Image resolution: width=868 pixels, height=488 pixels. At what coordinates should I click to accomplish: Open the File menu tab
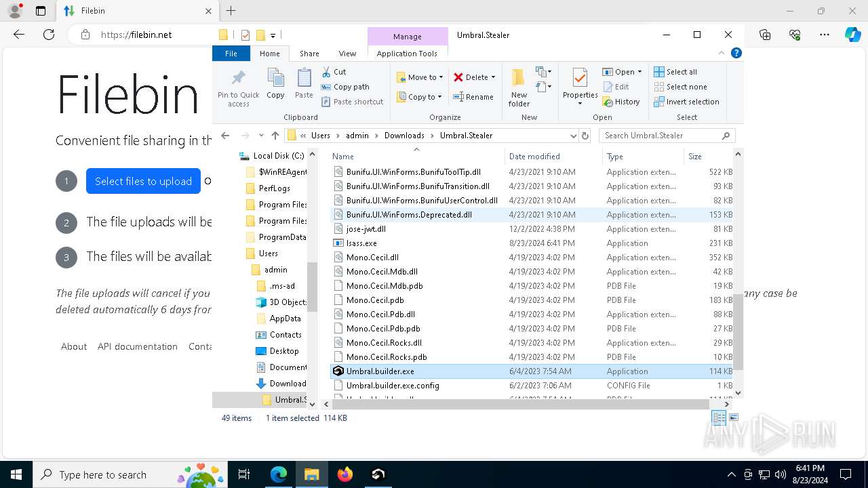pyautogui.click(x=231, y=54)
